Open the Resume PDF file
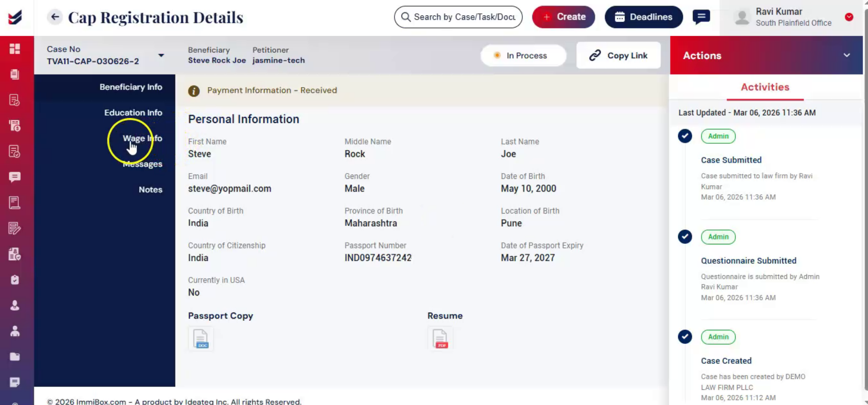The height and width of the screenshot is (405, 868). pos(440,339)
